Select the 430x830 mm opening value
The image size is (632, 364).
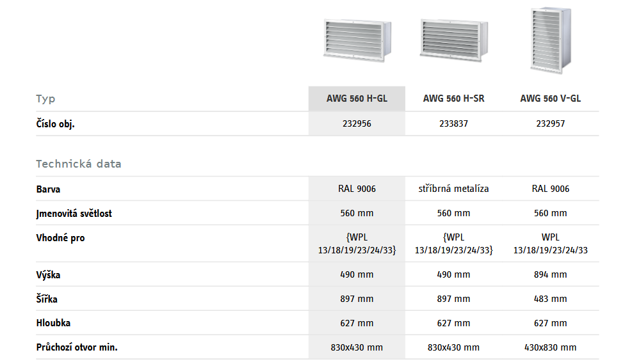550,347
